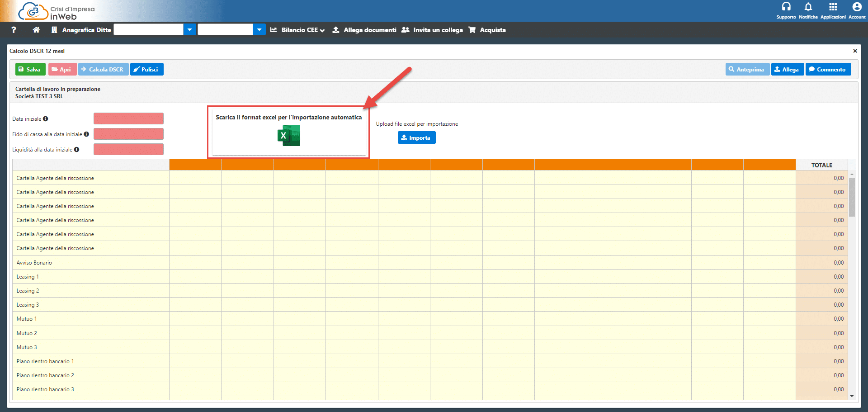Open the Account profile icon
868x412 pixels.
pyautogui.click(x=857, y=7)
